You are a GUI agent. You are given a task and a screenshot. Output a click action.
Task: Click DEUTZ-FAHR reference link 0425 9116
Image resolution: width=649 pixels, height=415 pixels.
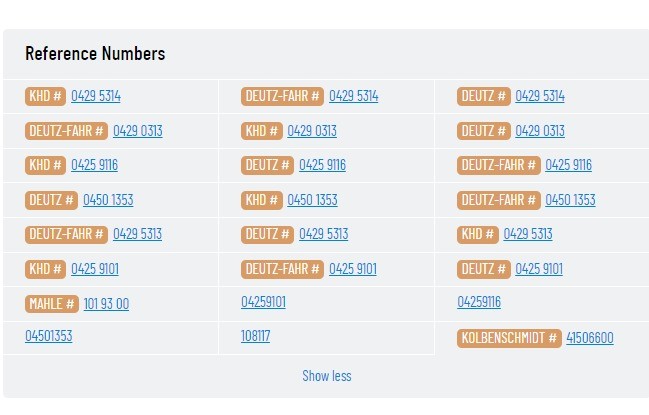click(x=568, y=165)
